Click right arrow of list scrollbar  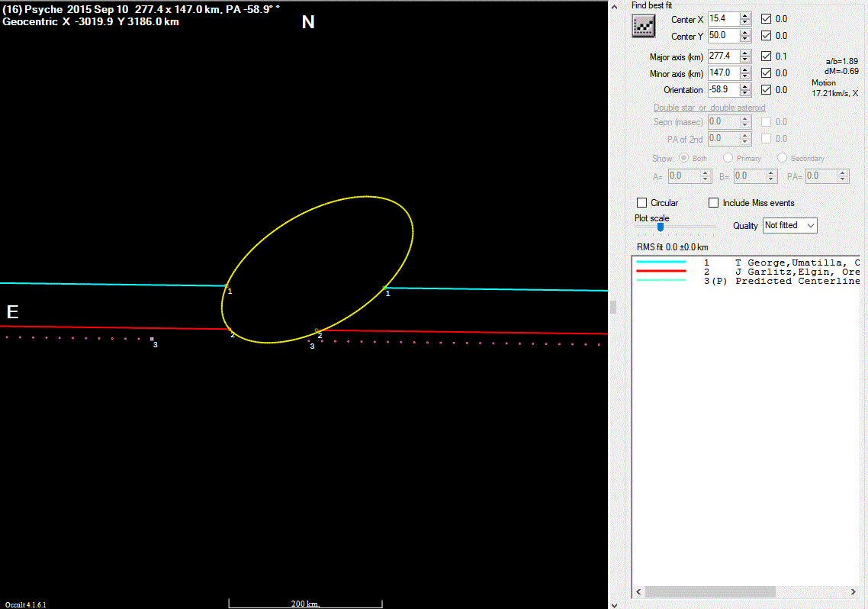(853, 592)
